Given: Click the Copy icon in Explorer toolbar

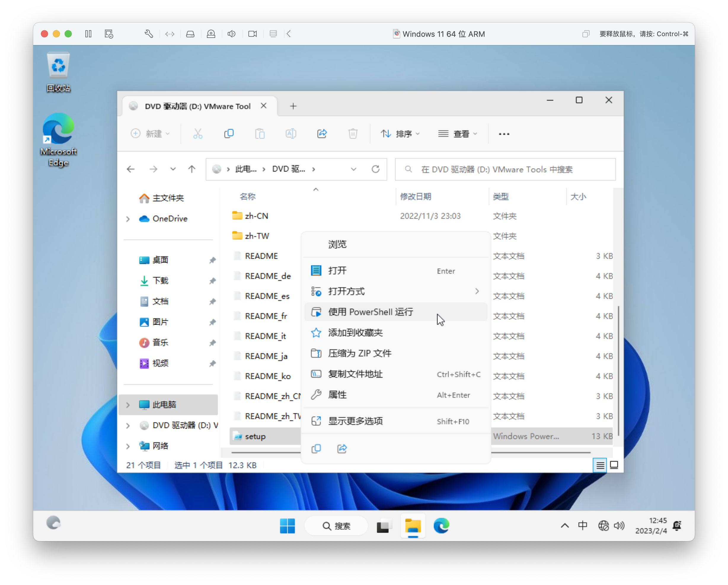Looking at the screenshot, I should pos(229,134).
